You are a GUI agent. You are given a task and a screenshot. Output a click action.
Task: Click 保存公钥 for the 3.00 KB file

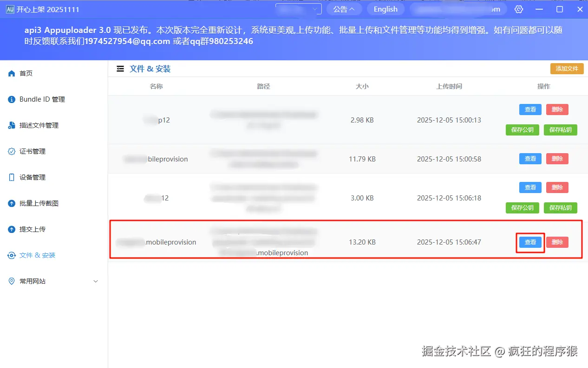[x=523, y=208]
